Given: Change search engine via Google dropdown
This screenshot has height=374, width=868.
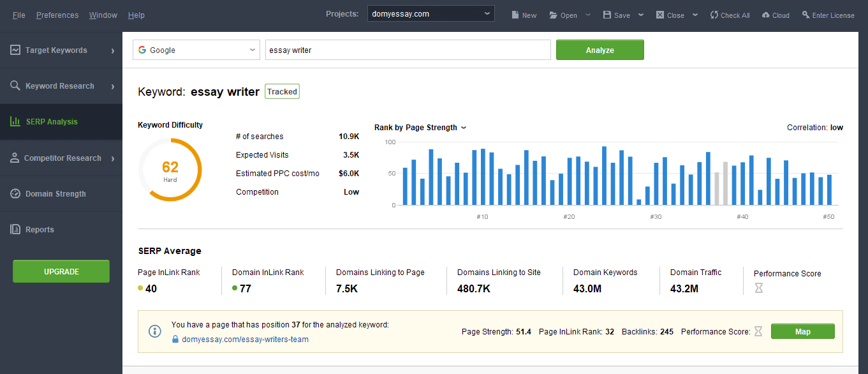Looking at the screenshot, I should [x=196, y=50].
